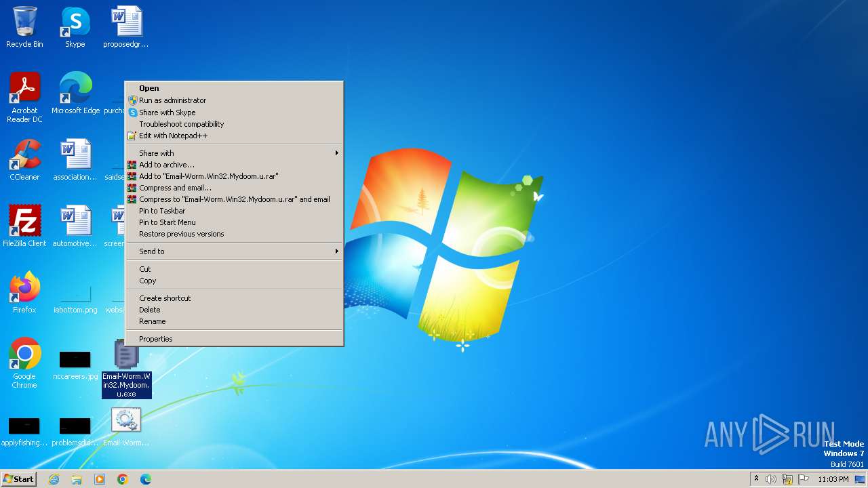Choose Restore previous versions
868x488 pixels.
coord(234,234)
